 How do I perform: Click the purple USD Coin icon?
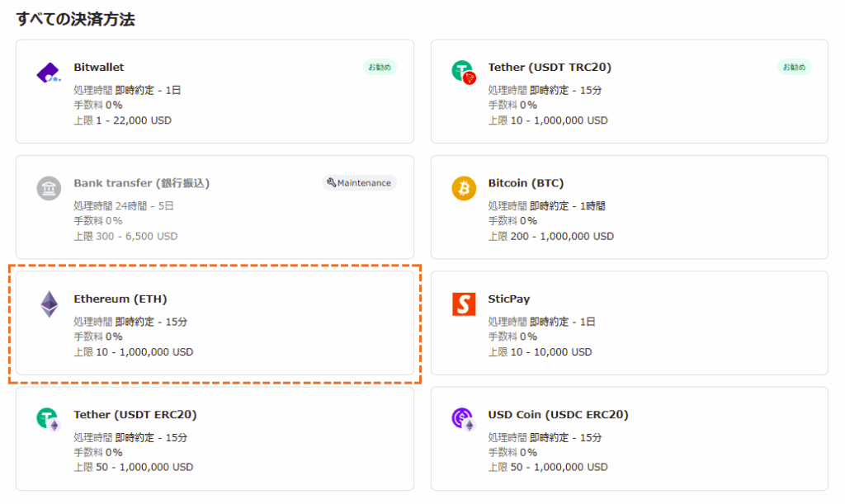(x=464, y=420)
